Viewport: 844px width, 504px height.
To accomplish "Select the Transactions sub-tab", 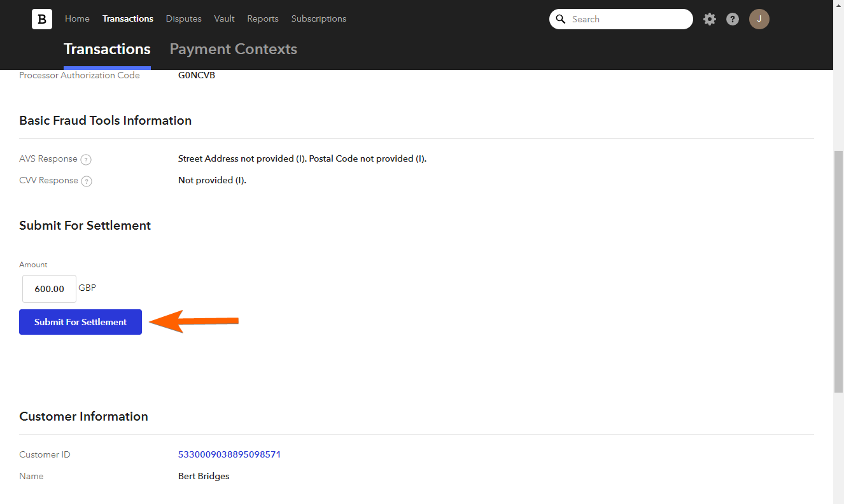I will click(x=107, y=49).
